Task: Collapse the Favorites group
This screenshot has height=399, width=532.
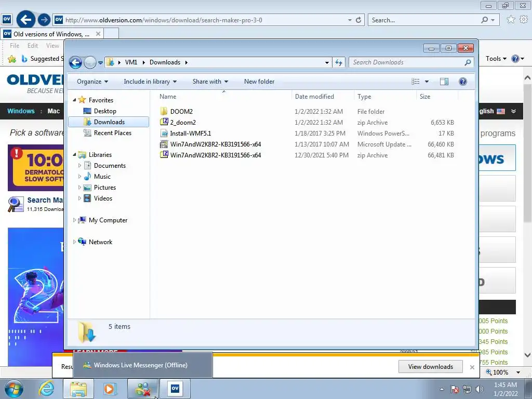Action: [x=74, y=100]
